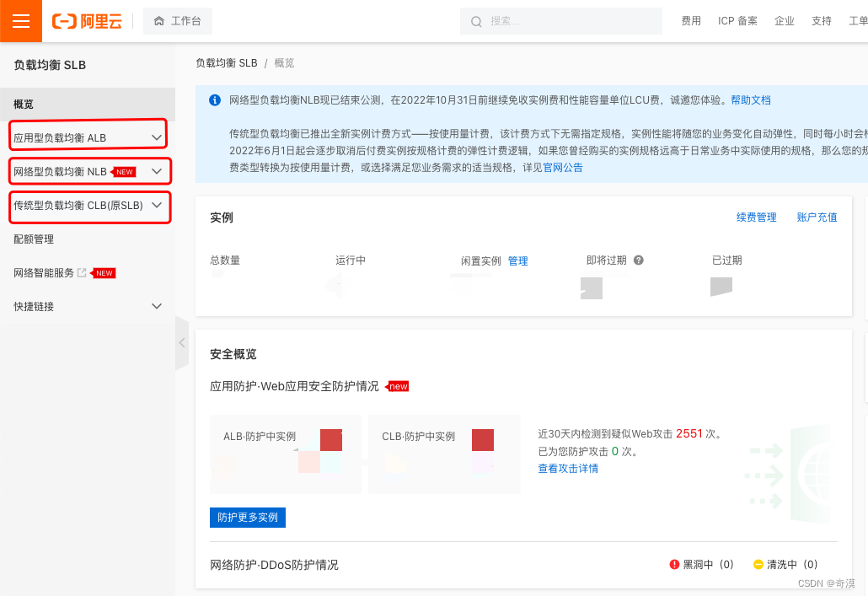The width and height of the screenshot is (868, 596).
Task: Open 网络智能服务 sidebar link
Action: tap(44, 272)
